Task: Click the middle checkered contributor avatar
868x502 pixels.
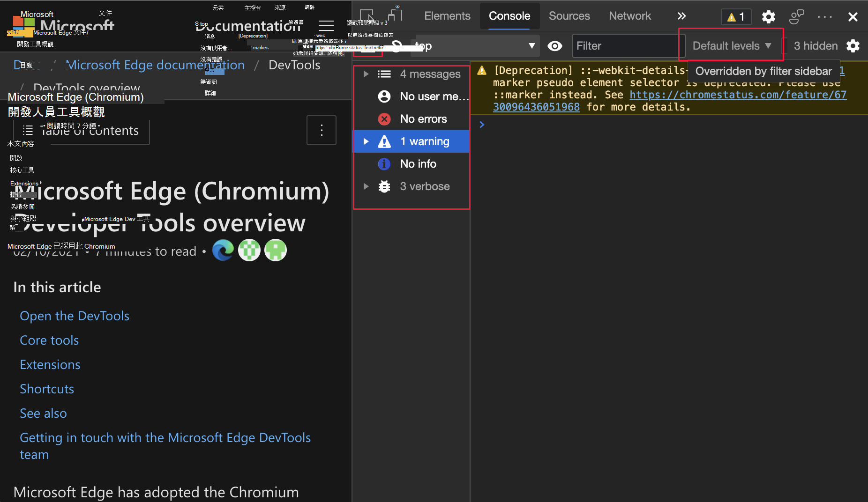Action: 249,250
